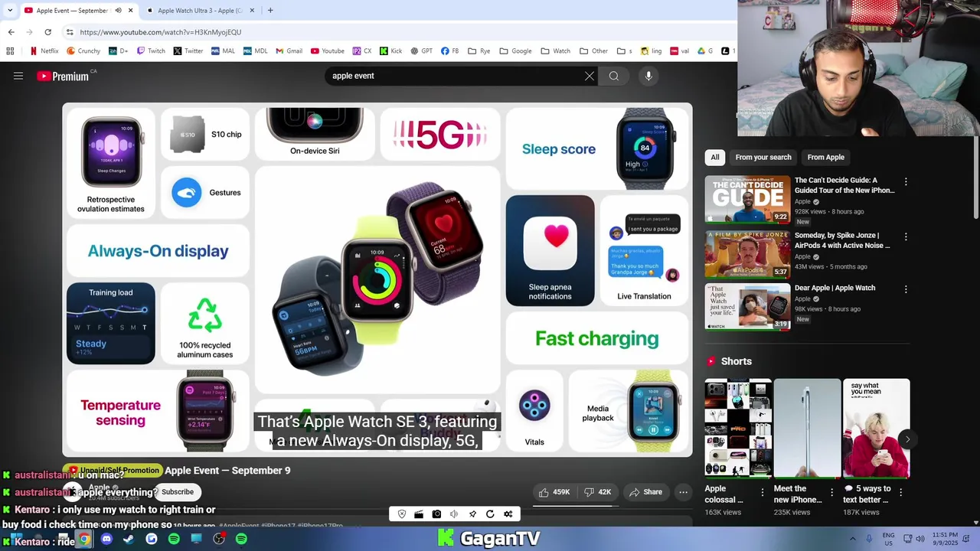Expand the Rye bookmarks folder
The height and width of the screenshot is (551, 980).
pos(479,51)
